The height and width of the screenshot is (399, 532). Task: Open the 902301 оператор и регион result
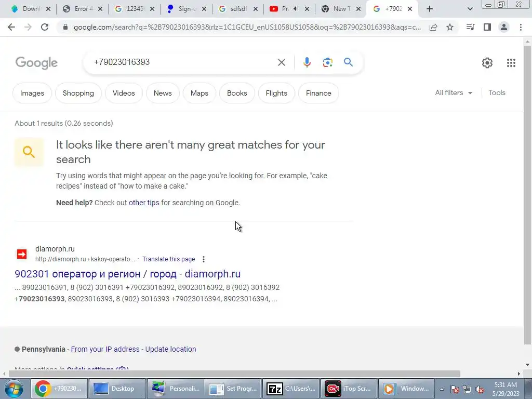(128, 274)
